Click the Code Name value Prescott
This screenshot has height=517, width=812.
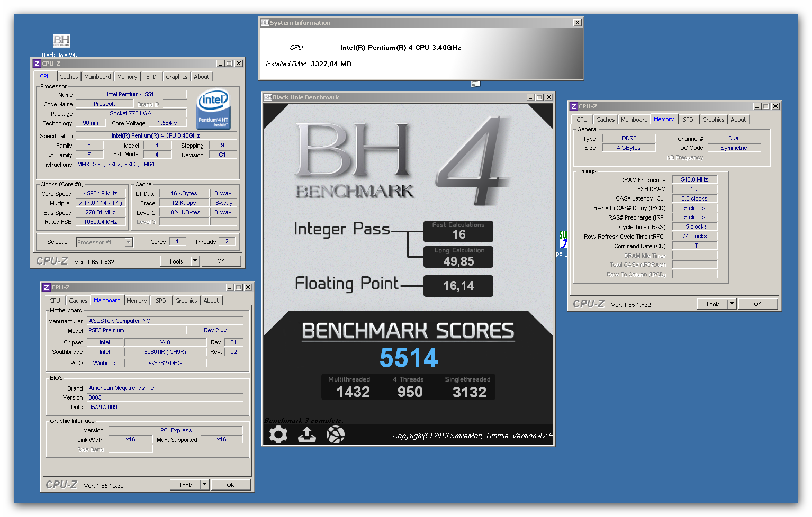click(104, 104)
